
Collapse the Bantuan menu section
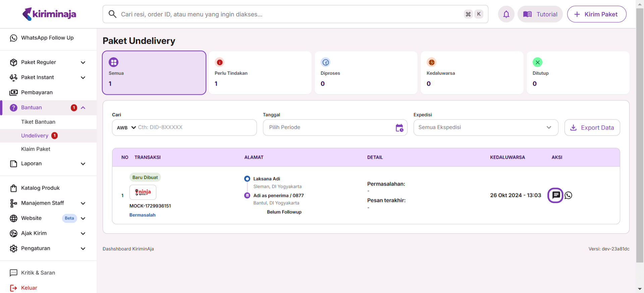point(83,108)
